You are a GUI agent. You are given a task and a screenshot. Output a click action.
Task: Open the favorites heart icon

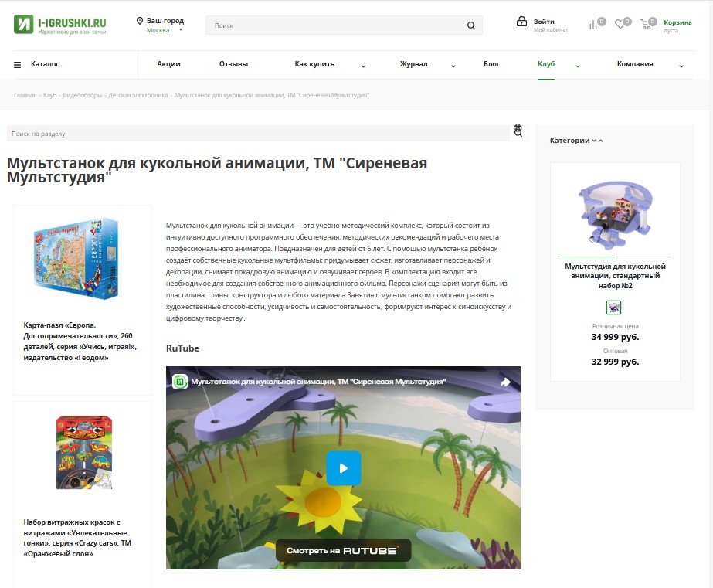(620, 24)
